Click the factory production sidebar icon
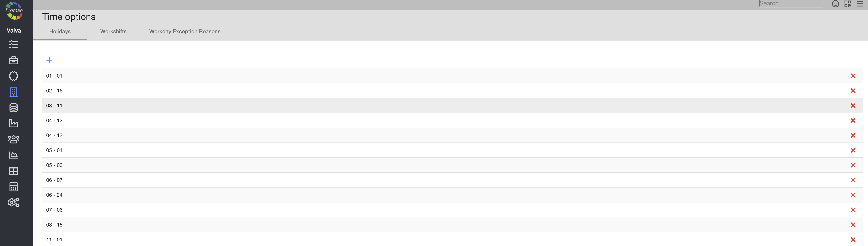The height and width of the screenshot is (246, 868). [14, 123]
